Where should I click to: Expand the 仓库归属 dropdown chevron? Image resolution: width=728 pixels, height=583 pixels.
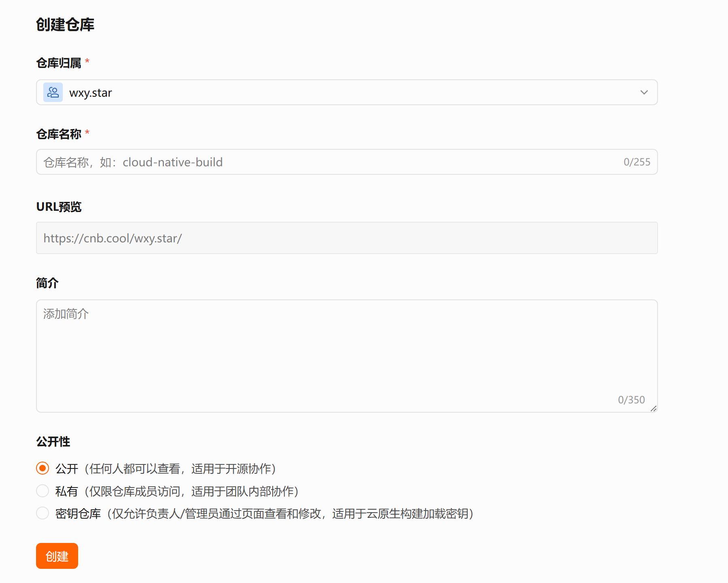644,93
